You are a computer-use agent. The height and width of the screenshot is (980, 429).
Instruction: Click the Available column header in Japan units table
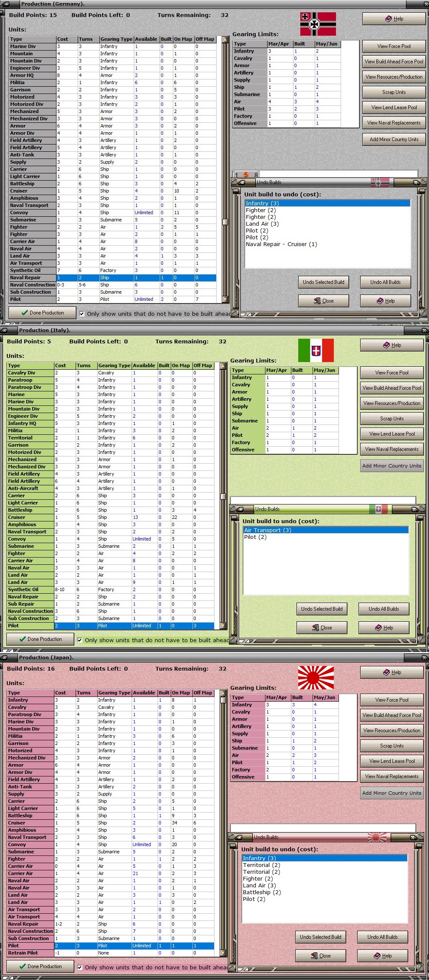coord(144,693)
